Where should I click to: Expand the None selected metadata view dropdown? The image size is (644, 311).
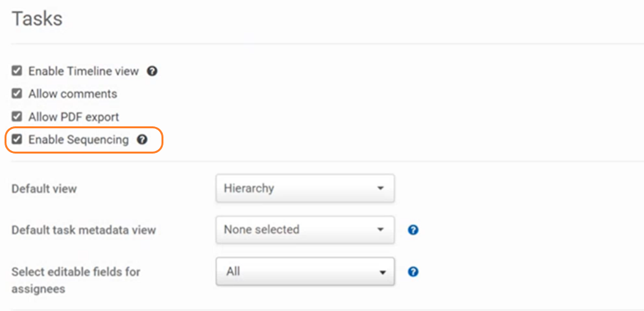click(x=305, y=229)
